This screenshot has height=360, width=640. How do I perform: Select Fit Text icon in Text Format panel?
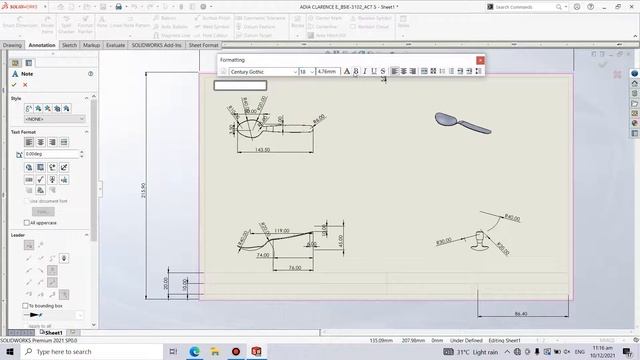pos(64,142)
